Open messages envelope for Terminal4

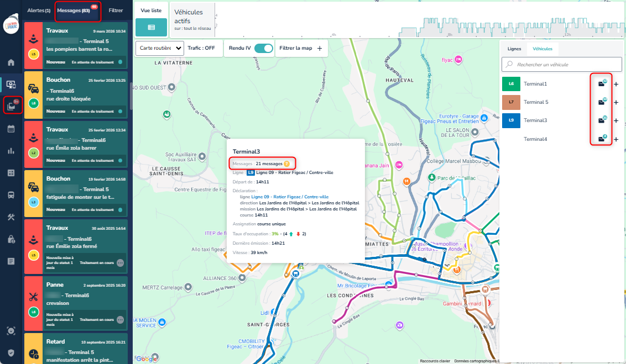[601, 139]
